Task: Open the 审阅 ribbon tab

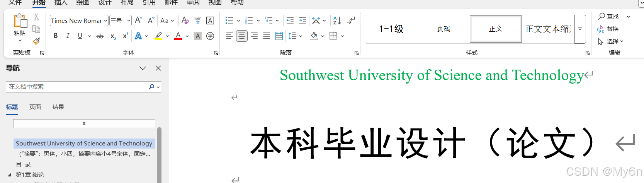Action: click(x=193, y=3)
